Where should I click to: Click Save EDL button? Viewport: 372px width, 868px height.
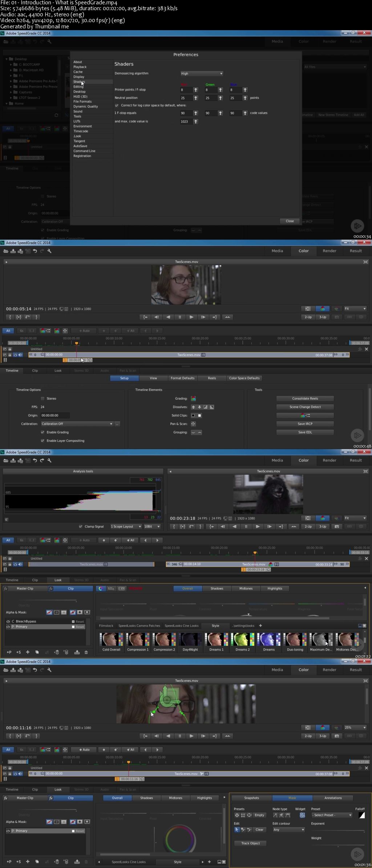point(305,432)
